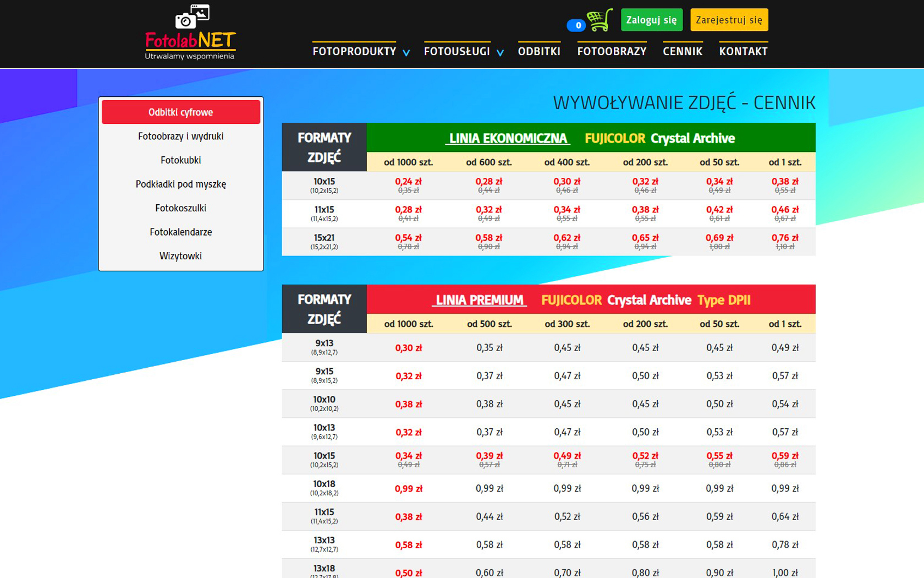
Task: Click premium 9x13 price 0,30 zł
Action: point(408,348)
